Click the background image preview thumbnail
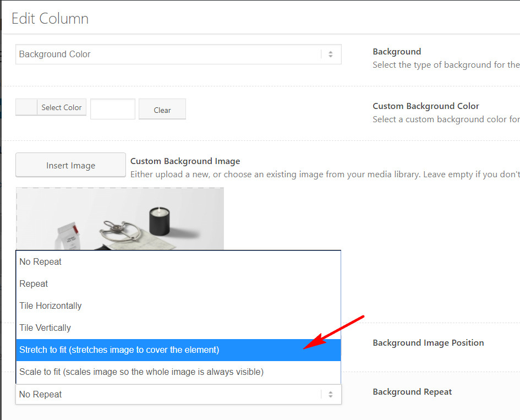 (120, 219)
